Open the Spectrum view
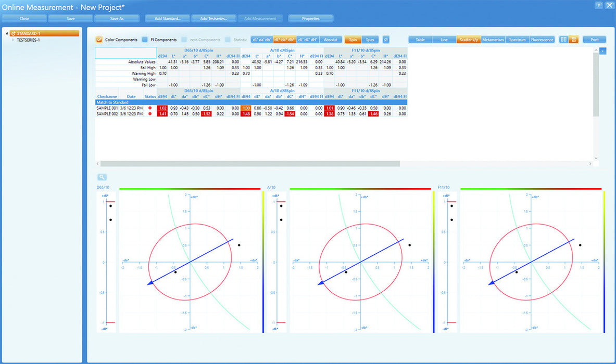Viewport: 616px width, 364px height. [x=517, y=40]
